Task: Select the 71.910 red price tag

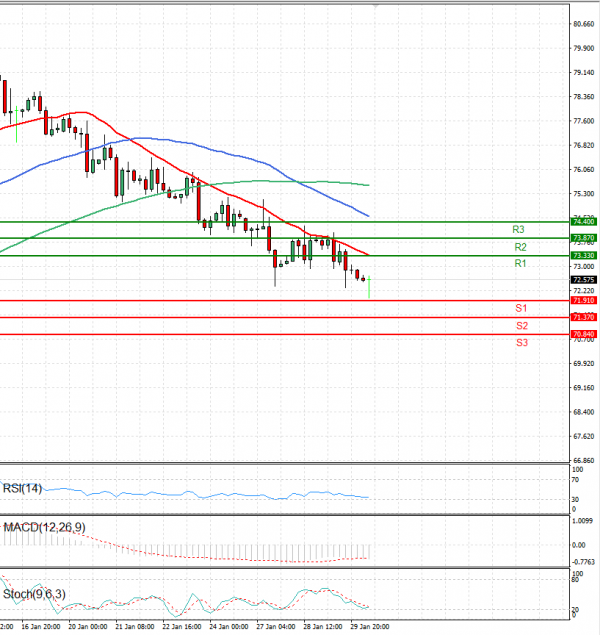Action: (583, 300)
